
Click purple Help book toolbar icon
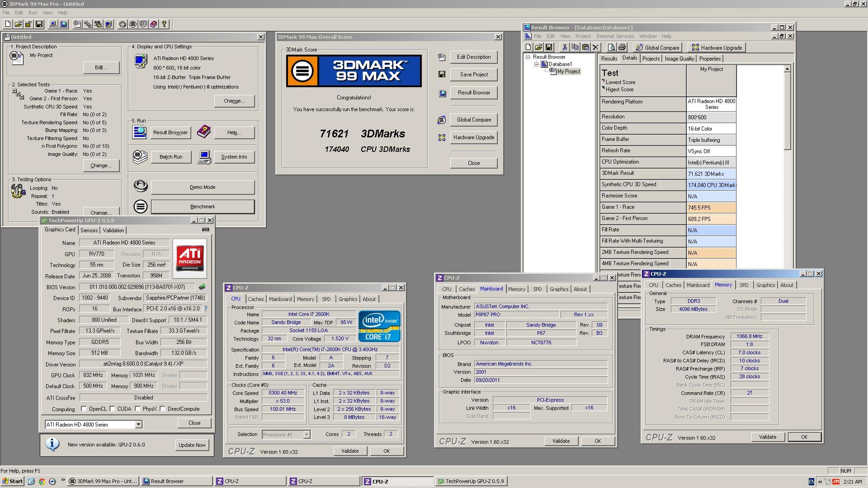[x=154, y=24]
